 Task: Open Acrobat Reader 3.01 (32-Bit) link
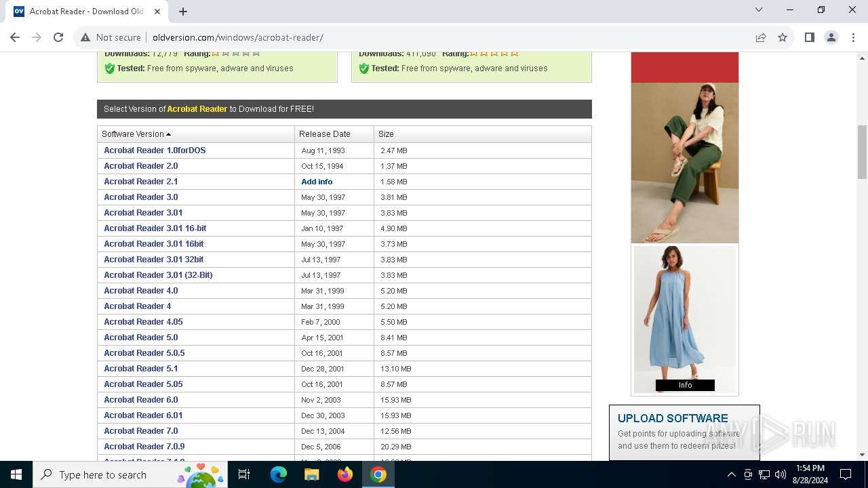click(158, 275)
